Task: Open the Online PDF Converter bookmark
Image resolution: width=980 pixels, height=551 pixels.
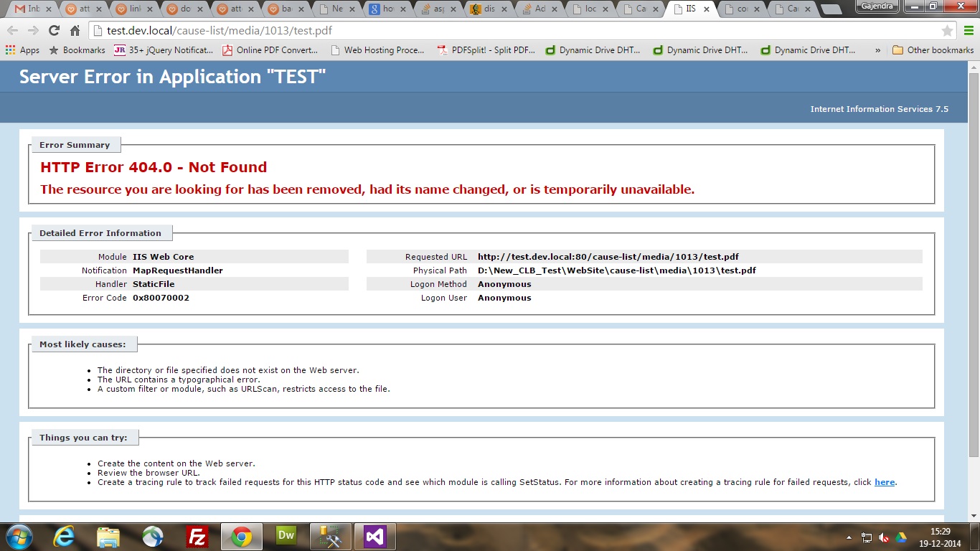Action: [270, 50]
